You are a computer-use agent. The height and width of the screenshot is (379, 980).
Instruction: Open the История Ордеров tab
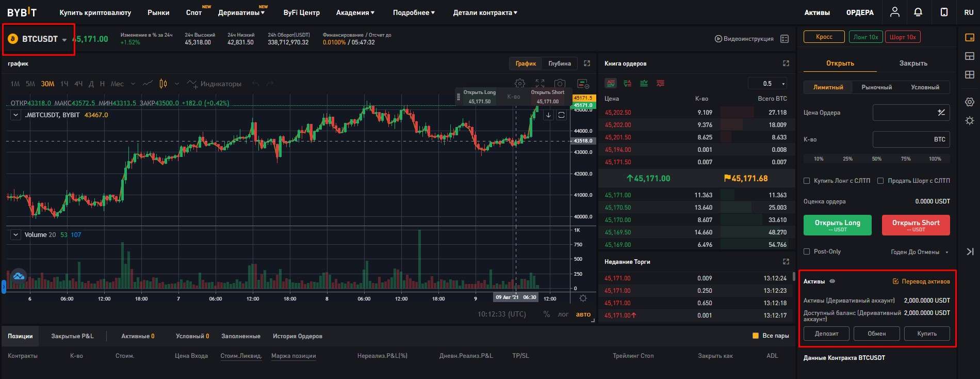point(298,336)
